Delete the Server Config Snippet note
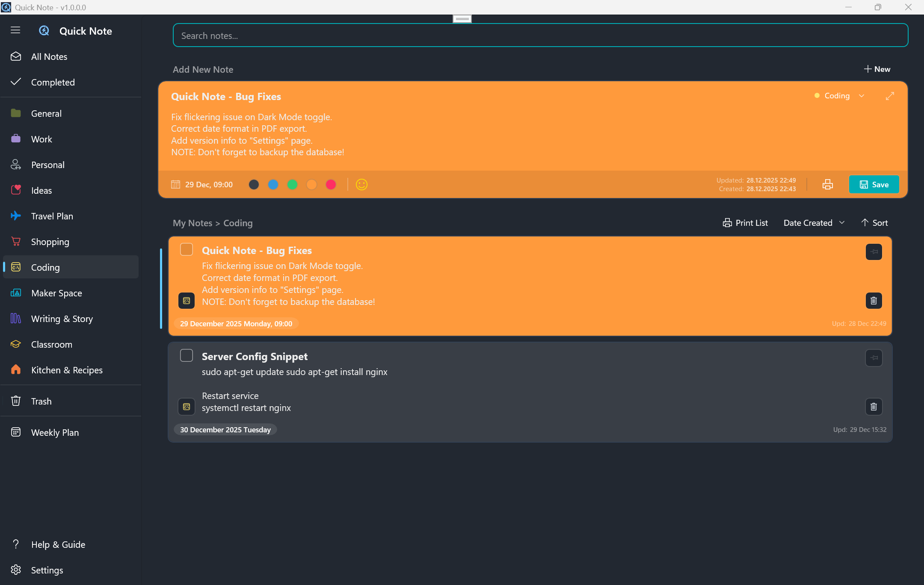 874,407
